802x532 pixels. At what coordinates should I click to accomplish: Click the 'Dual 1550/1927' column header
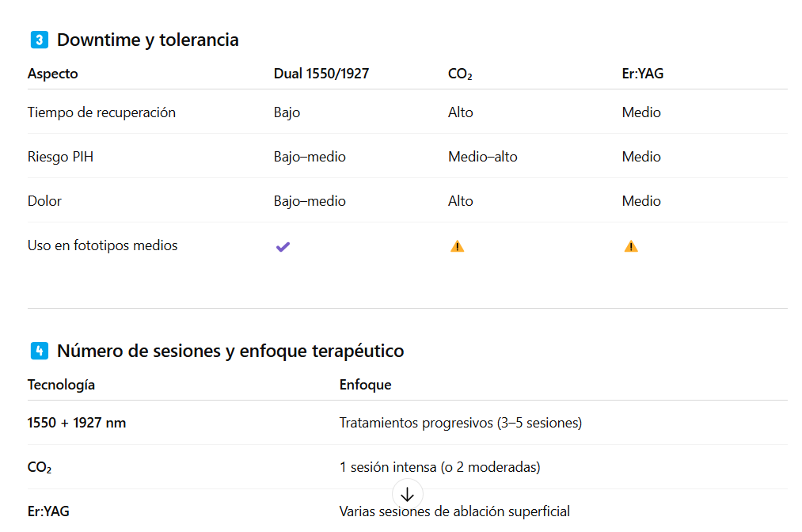[x=321, y=74]
